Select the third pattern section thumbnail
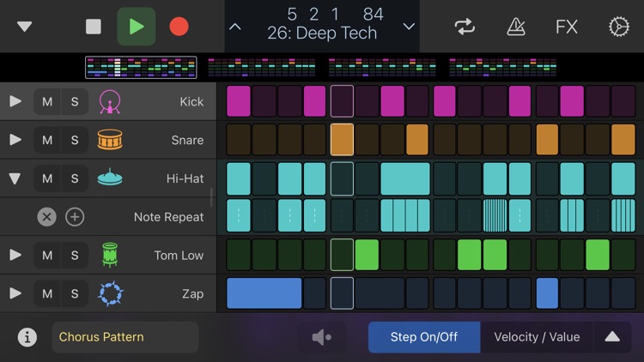 [382, 68]
